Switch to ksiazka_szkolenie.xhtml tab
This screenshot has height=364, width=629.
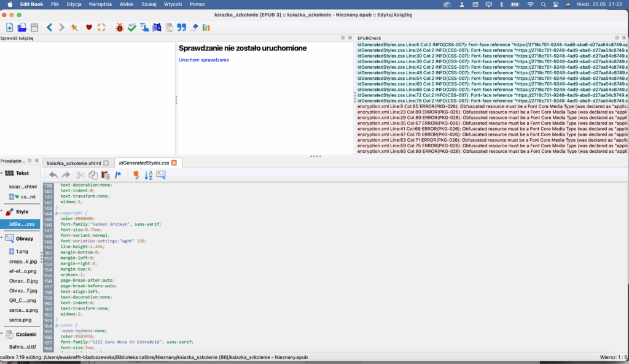click(x=74, y=163)
